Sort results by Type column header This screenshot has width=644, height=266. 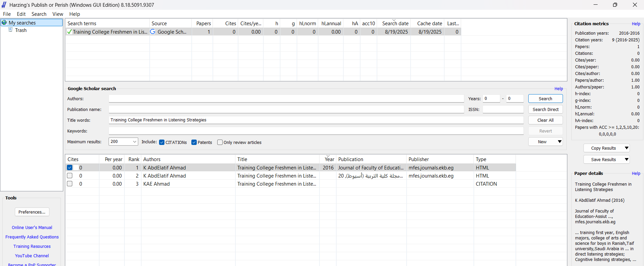click(x=495, y=159)
